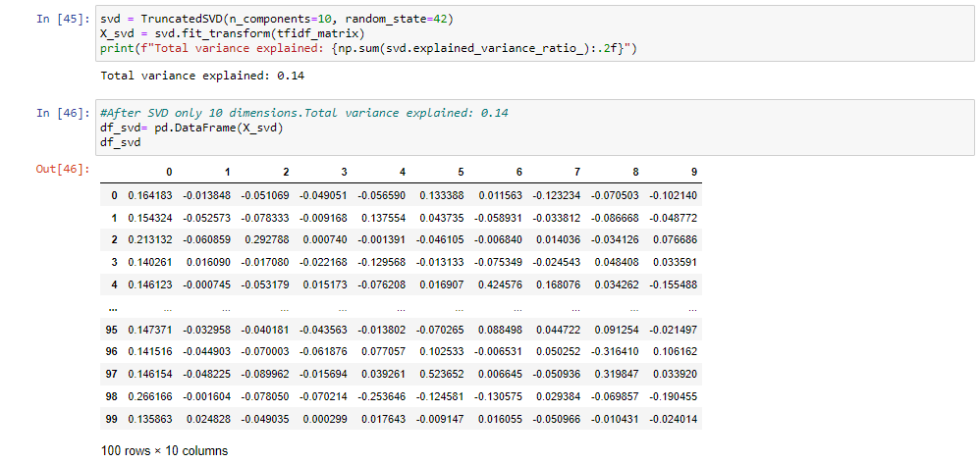Click the '#After SVD only 10 dimensions' comment
This screenshot has height=463, width=980.
coord(304,113)
